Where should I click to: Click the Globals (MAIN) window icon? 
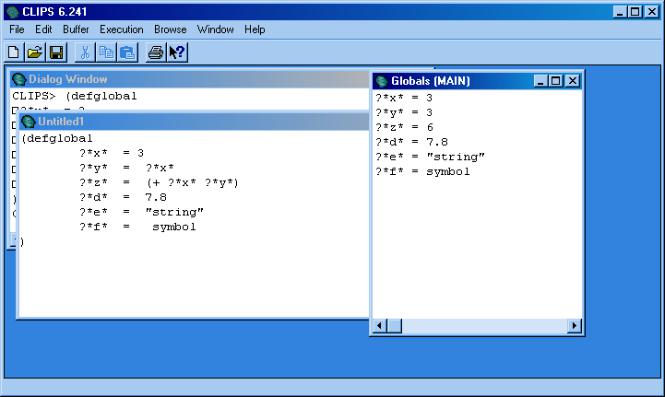[x=381, y=81]
